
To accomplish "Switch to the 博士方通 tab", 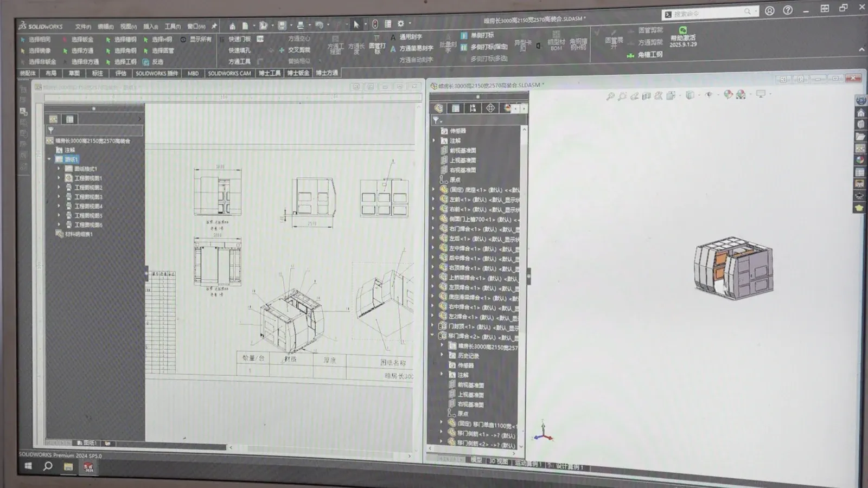I will [327, 73].
